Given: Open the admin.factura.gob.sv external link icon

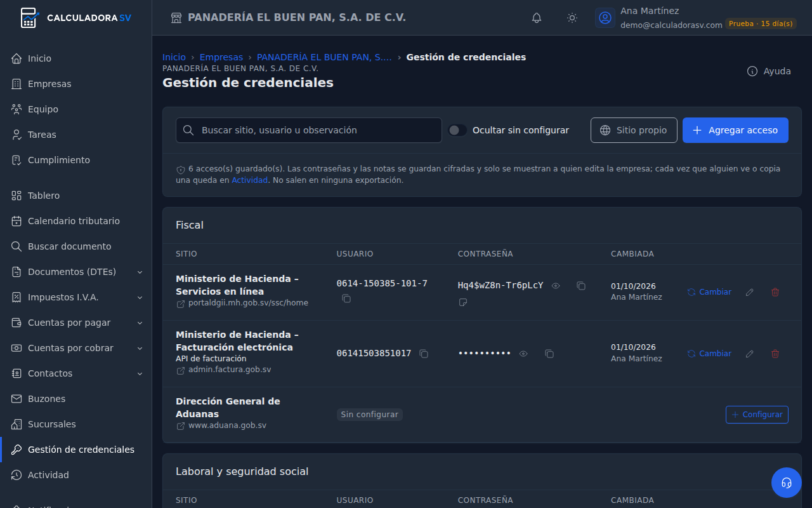Looking at the screenshot, I should point(181,370).
